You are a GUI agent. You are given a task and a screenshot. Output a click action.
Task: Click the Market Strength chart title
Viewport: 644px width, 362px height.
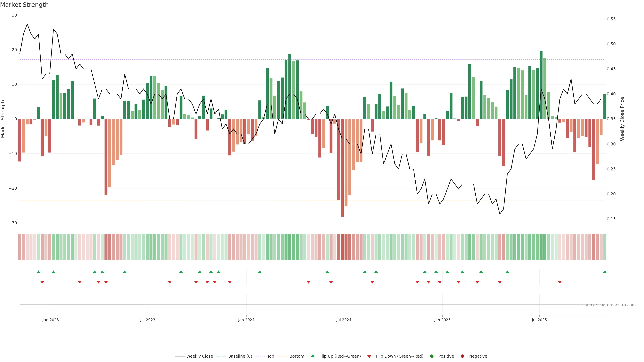[24, 5]
